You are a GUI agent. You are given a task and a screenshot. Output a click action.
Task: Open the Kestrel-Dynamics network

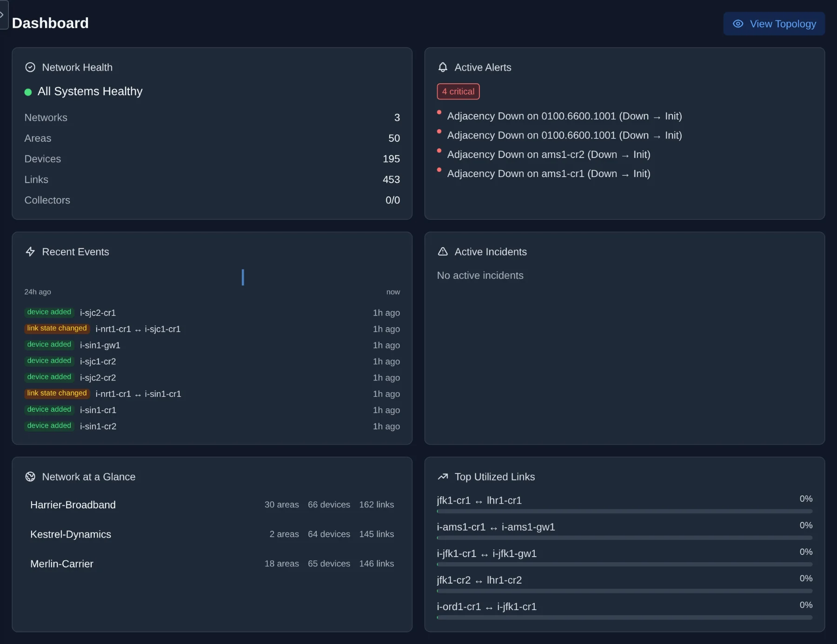(212, 534)
